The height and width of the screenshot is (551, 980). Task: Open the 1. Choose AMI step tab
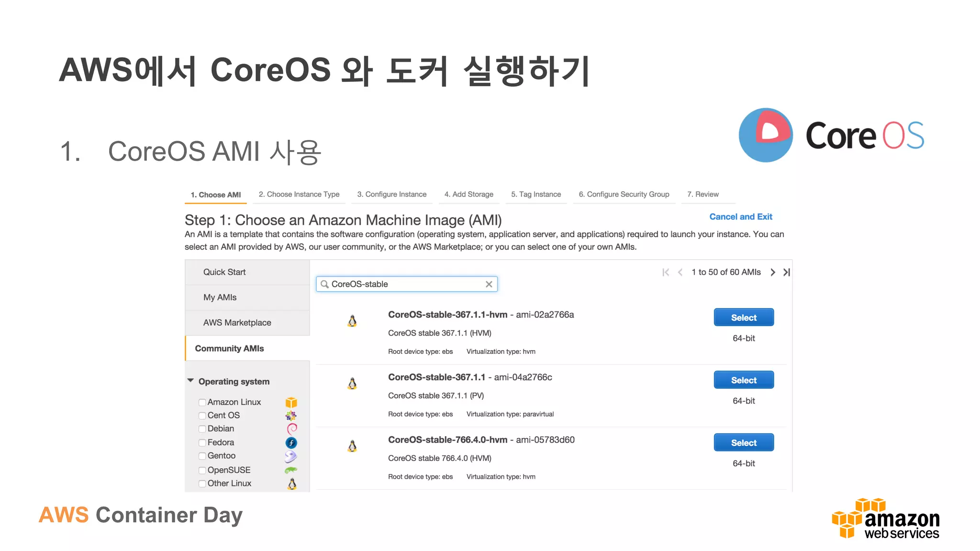tap(216, 195)
